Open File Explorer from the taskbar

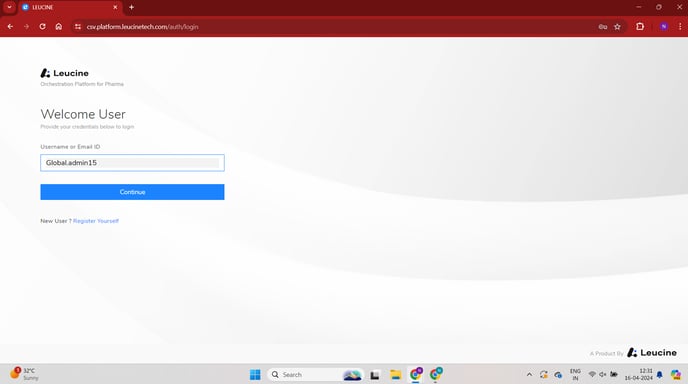(395, 374)
